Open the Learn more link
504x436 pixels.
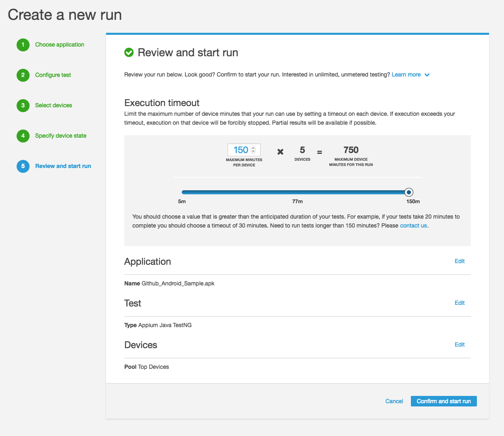pyautogui.click(x=406, y=74)
